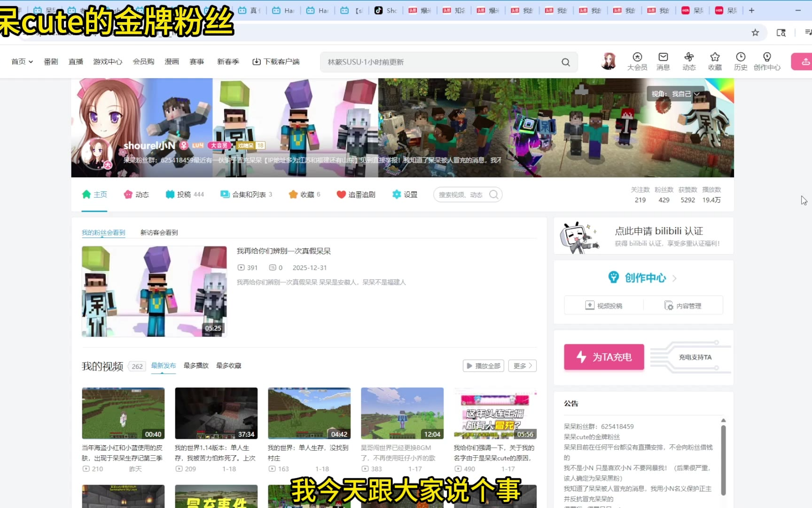Open the 投稿 444 tab
Viewport: 812px width, 508px height.
(x=185, y=195)
